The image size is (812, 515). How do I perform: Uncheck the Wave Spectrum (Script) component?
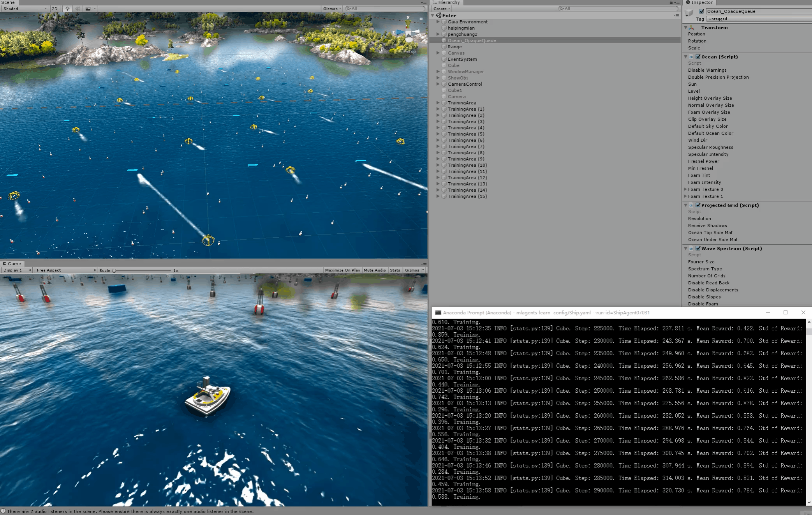(x=698, y=248)
